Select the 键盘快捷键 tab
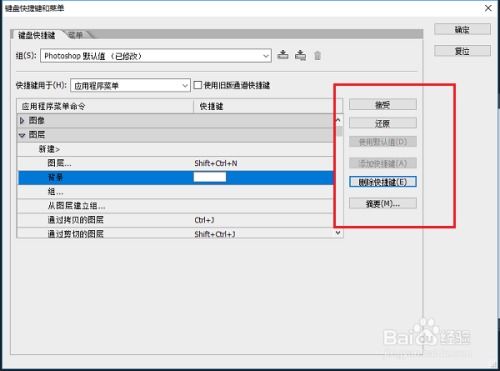Screen dimensions: 500x371 click(x=37, y=35)
